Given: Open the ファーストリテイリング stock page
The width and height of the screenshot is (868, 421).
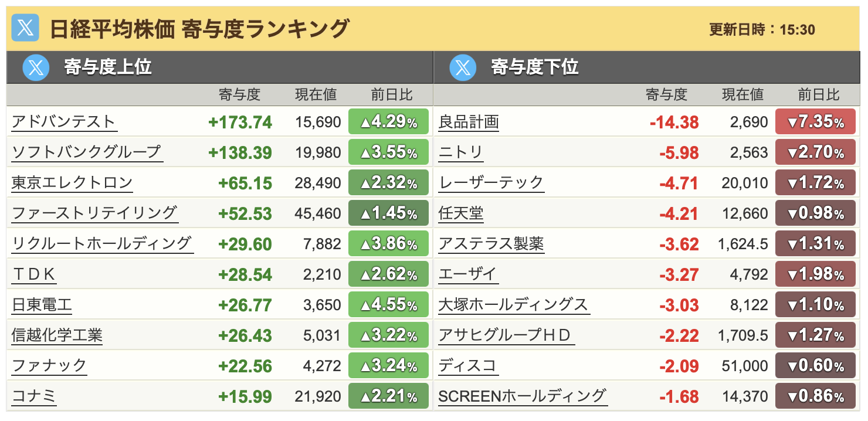Looking at the screenshot, I should [94, 213].
